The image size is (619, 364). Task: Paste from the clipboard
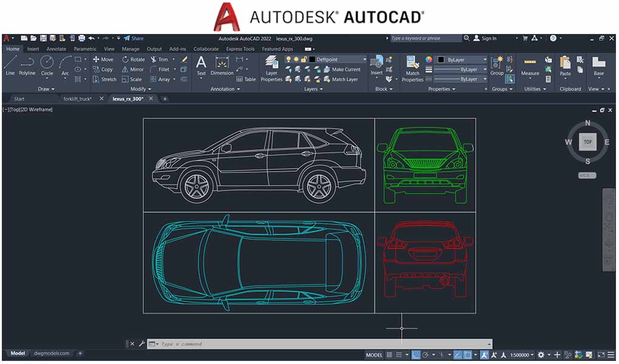[x=566, y=66]
